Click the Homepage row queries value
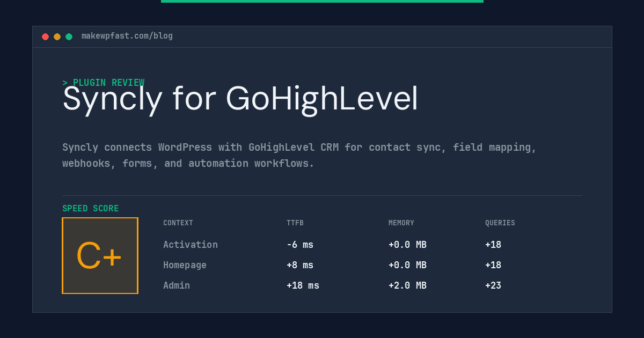The image size is (644, 338). tap(493, 265)
